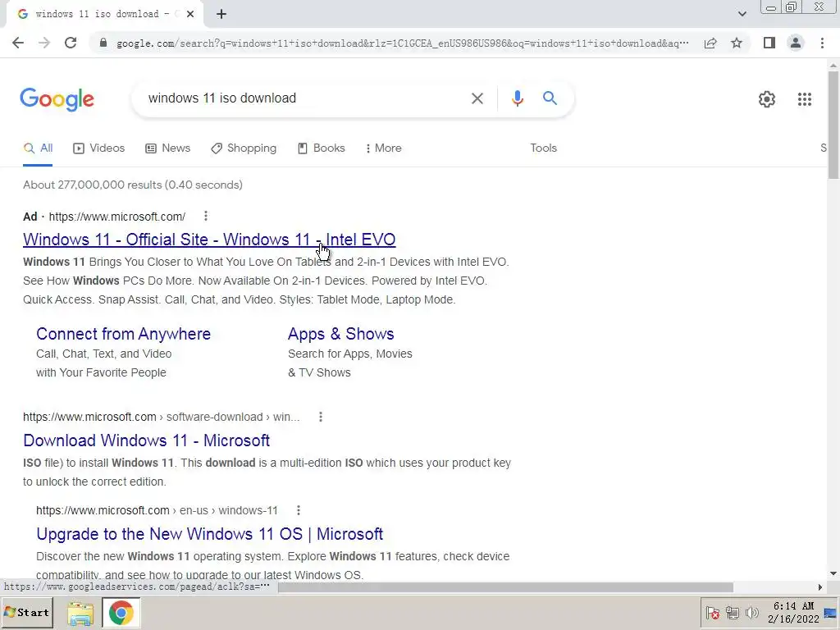Open Upgrade to the New Windows 11 OS
This screenshot has height=630, width=840.
point(209,534)
